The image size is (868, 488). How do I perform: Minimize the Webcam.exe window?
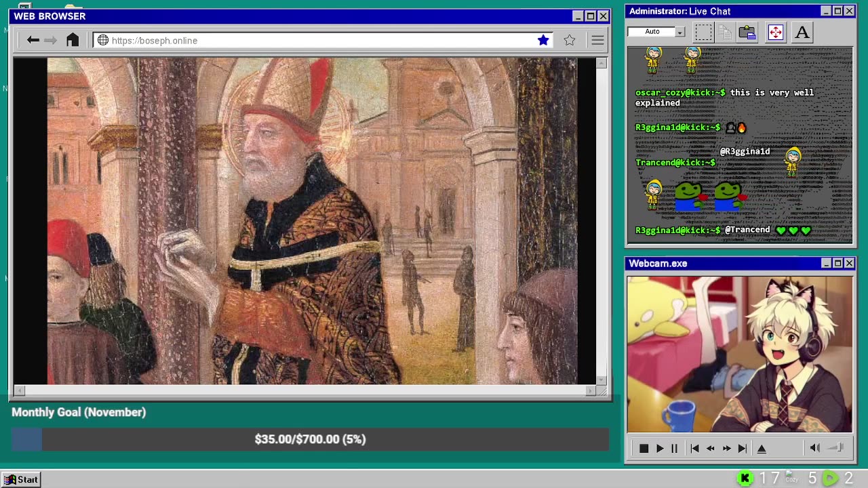[826, 263]
